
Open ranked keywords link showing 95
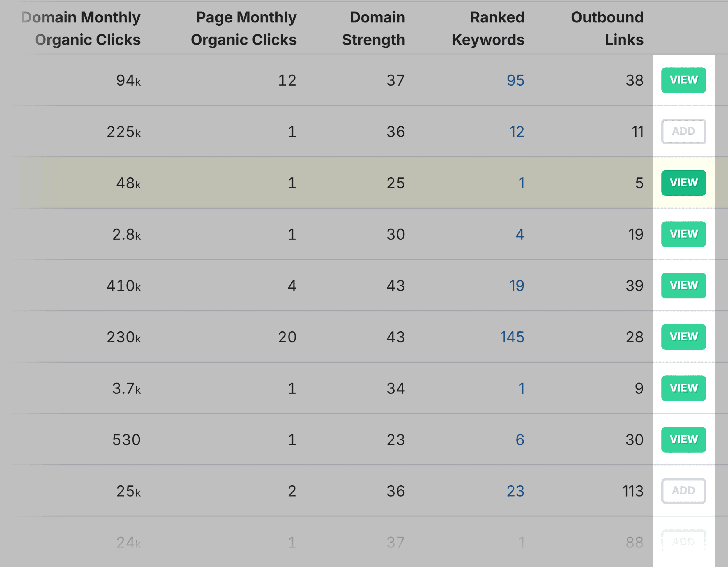[x=515, y=80]
